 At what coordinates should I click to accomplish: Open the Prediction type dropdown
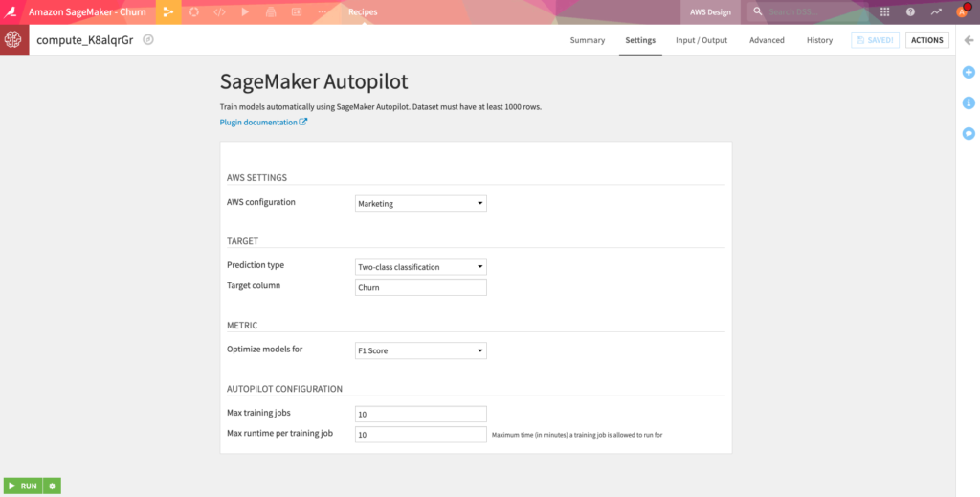click(x=421, y=266)
